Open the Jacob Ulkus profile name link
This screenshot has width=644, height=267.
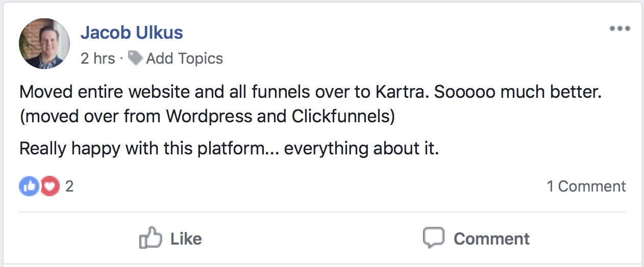pos(132,33)
